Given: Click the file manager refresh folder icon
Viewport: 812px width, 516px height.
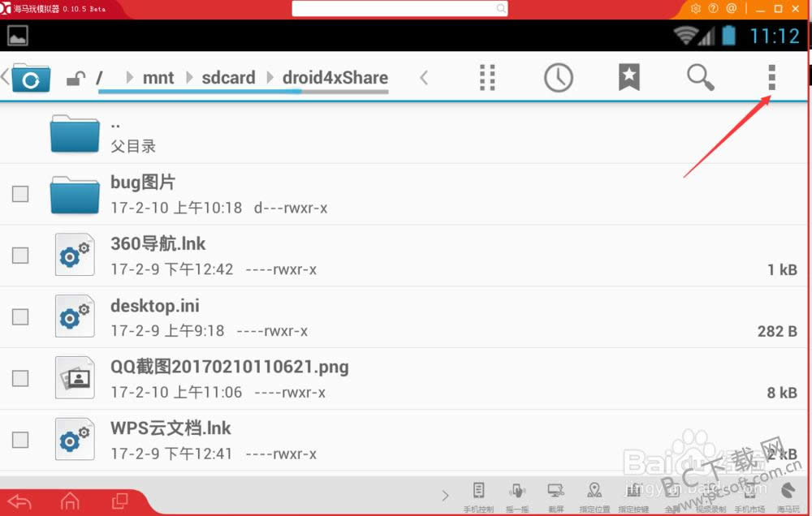Looking at the screenshot, I should point(31,79).
